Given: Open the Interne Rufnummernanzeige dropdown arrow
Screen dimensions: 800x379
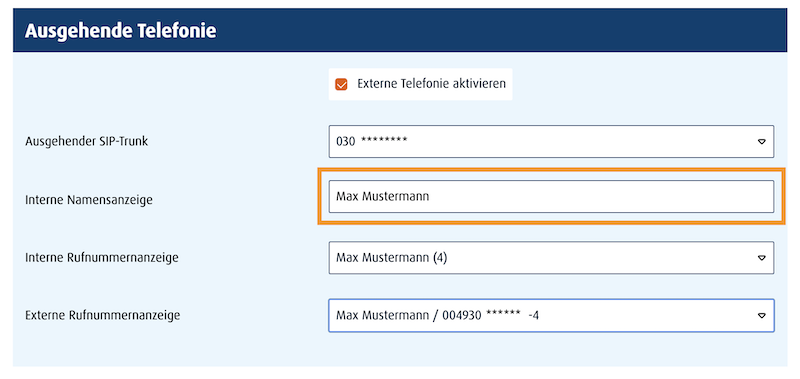Looking at the screenshot, I should coord(761,258).
